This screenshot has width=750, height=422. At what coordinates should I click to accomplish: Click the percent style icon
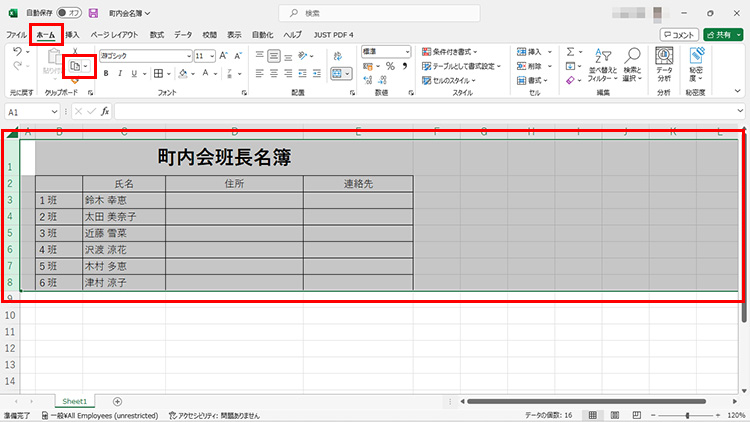pyautogui.click(x=390, y=66)
